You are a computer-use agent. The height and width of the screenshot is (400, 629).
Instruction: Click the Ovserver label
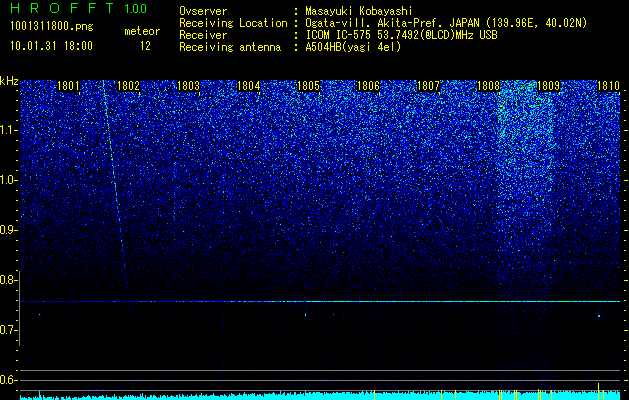click(x=203, y=11)
